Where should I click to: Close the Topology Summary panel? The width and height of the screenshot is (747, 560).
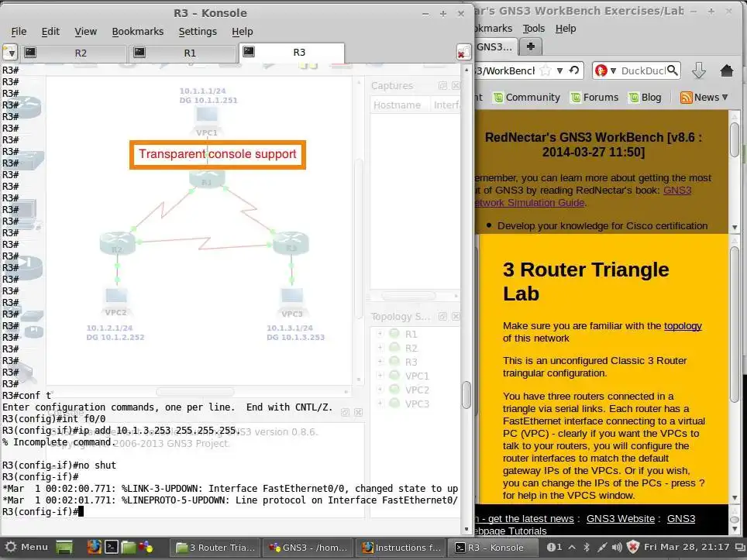point(456,317)
